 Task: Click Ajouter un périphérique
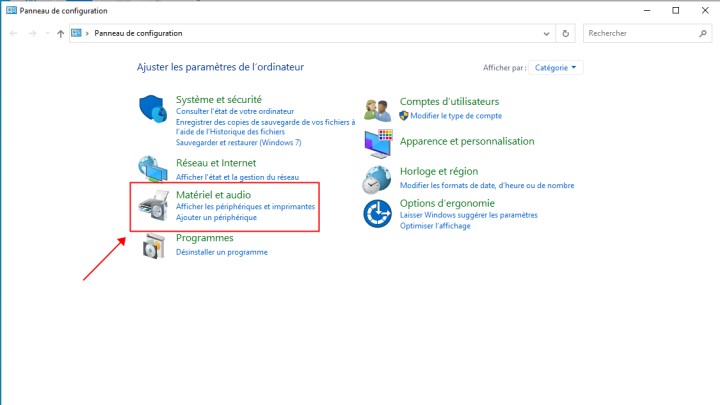click(x=216, y=218)
